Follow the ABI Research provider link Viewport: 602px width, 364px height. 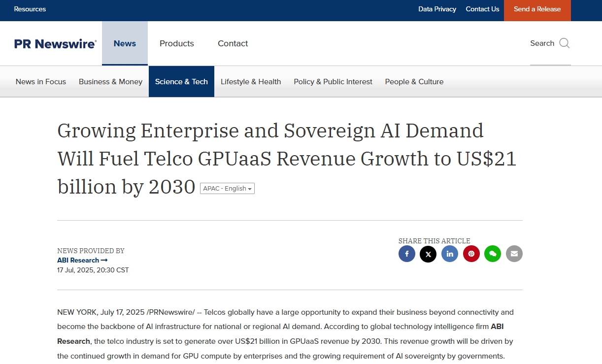(82, 260)
